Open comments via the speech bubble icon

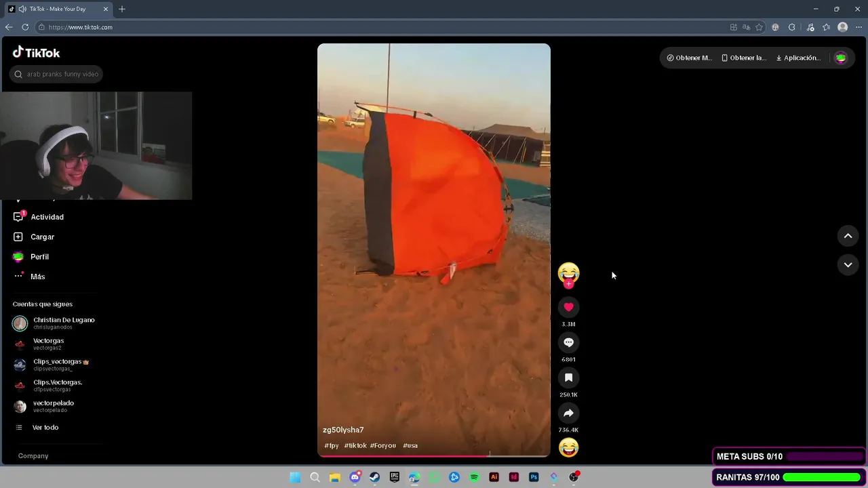[x=568, y=342]
